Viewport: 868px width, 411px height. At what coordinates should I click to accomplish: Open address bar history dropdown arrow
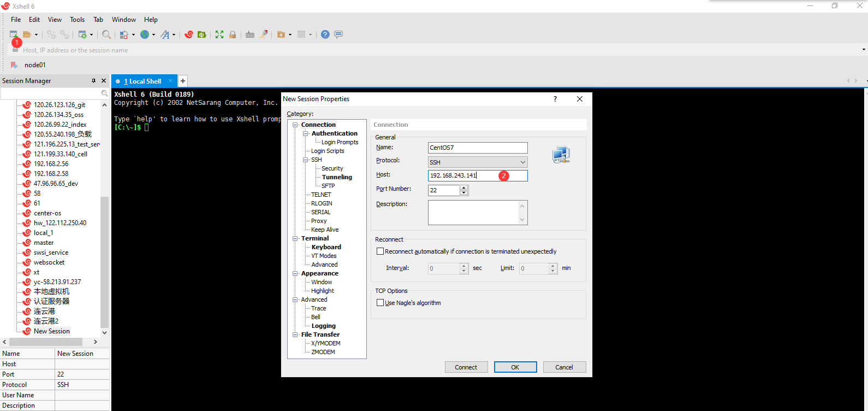coord(864,50)
